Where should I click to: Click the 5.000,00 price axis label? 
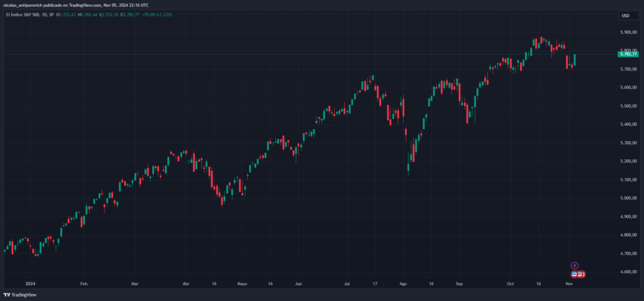[x=629, y=198]
